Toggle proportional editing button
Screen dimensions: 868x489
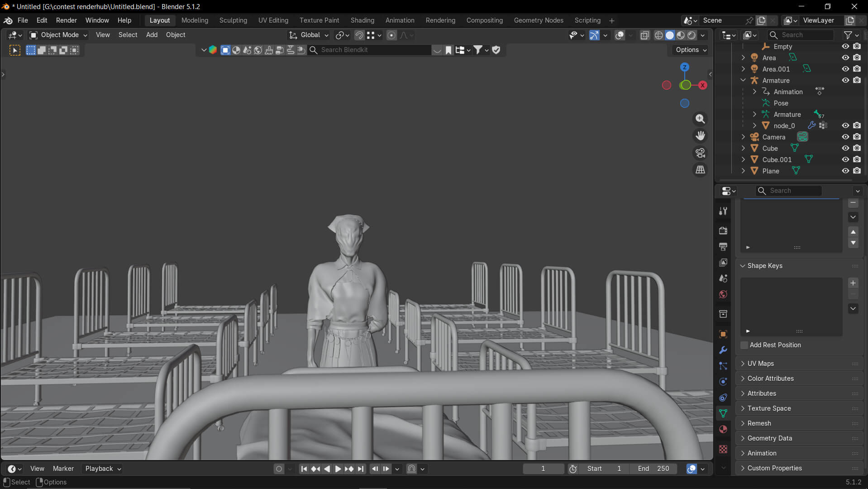tap(391, 35)
